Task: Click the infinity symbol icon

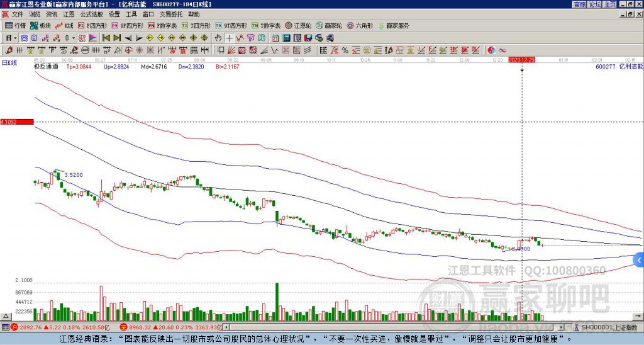Action: 502,50
